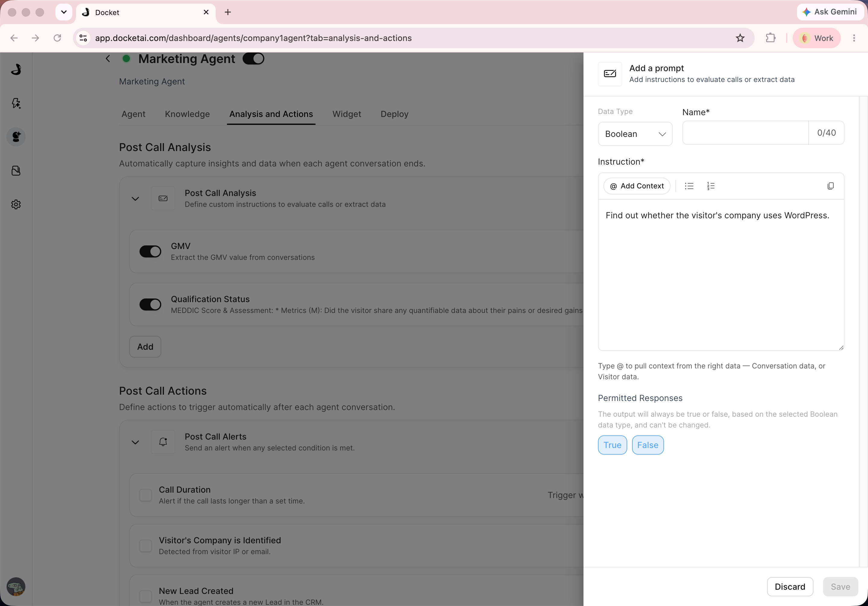Click the True permitted response chip

(612, 445)
